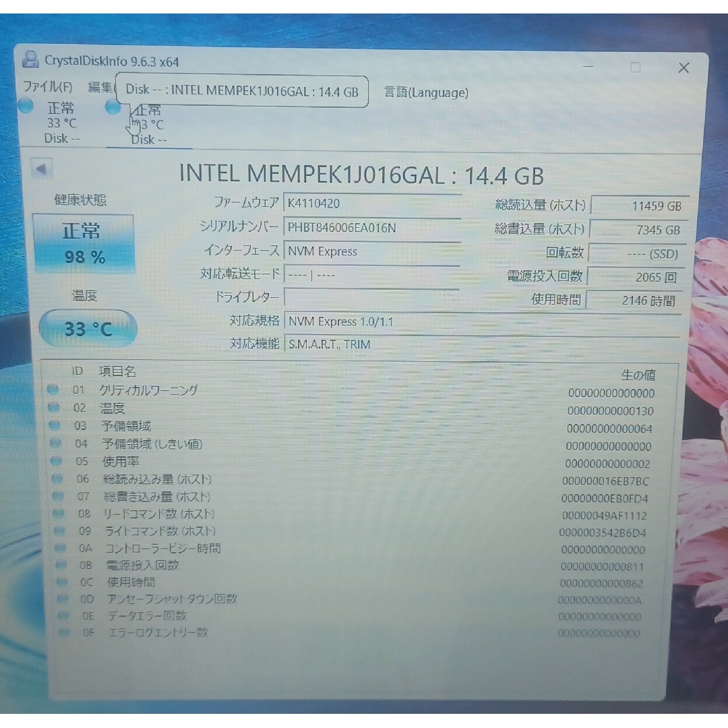Image resolution: width=728 pixels, height=728 pixels.
Task: Click status dot for 01 クリティカルワーニング
Action: pos(53,389)
